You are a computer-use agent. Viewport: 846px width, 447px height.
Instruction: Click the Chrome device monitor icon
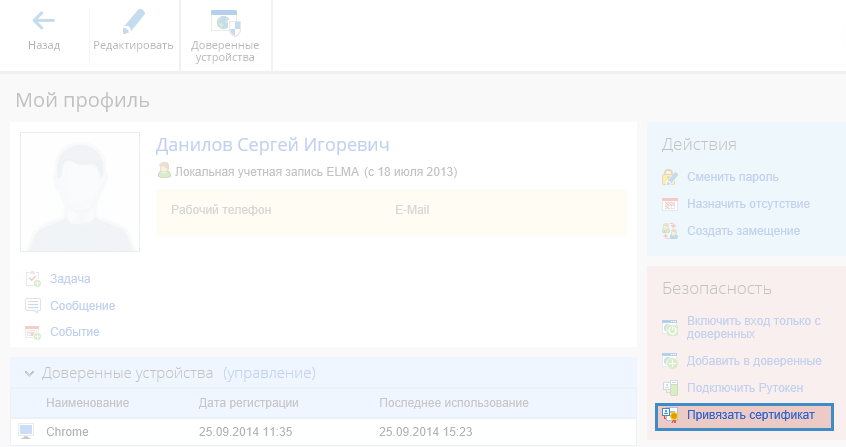click(26, 431)
